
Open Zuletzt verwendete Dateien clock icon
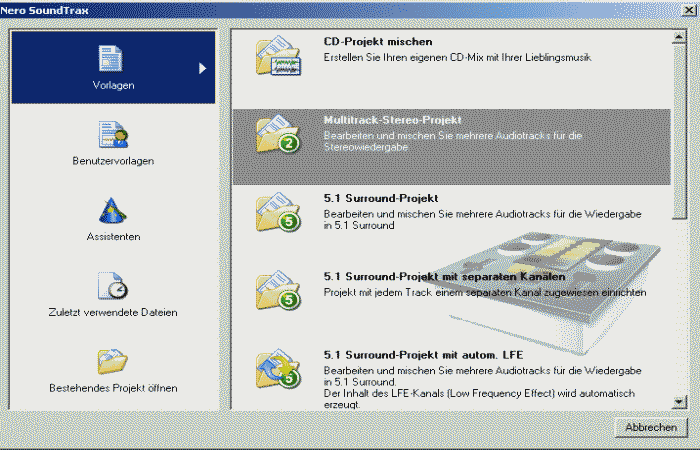pyautogui.click(x=112, y=287)
